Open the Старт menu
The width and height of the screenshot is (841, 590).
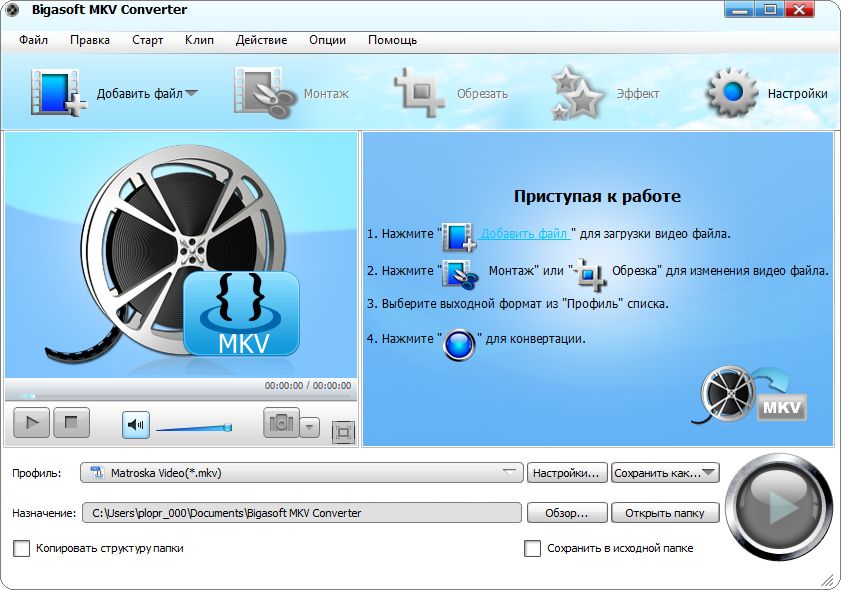(147, 40)
